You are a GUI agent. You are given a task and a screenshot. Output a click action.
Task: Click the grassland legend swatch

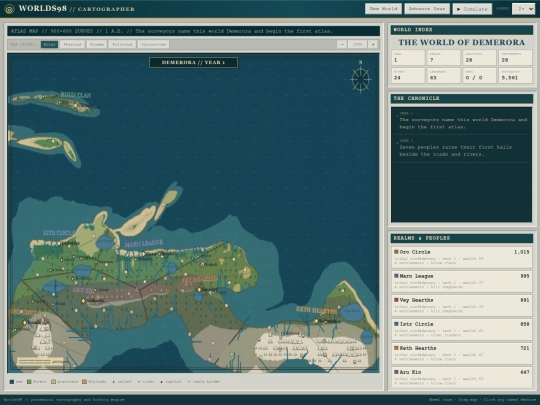coord(53,382)
